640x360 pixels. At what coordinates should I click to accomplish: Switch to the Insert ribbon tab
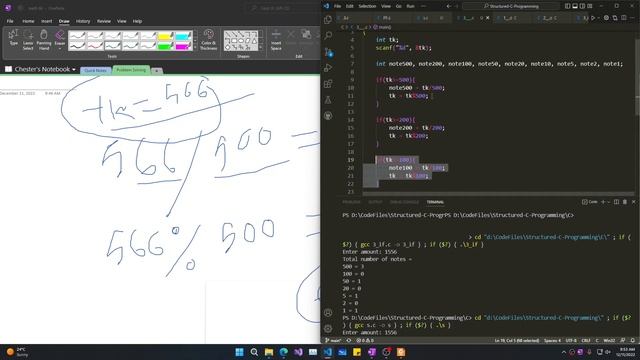(47, 21)
